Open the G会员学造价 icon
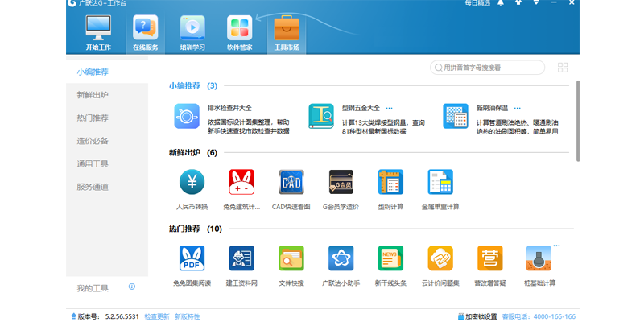This screenshot has height=322, width=644. 341,182
